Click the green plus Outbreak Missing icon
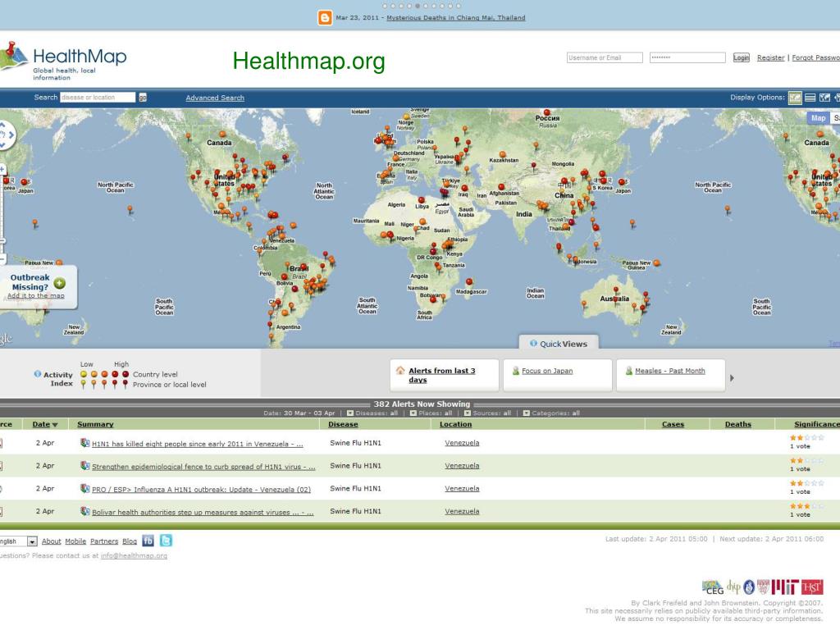This screenshot has height=630, width=840. (x=59, y=283)
